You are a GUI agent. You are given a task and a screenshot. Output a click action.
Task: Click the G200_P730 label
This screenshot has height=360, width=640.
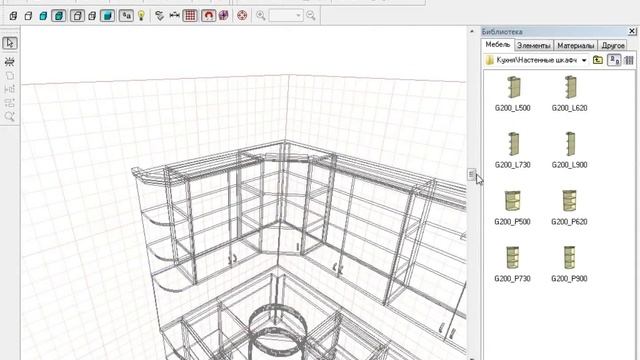(512, 278)
